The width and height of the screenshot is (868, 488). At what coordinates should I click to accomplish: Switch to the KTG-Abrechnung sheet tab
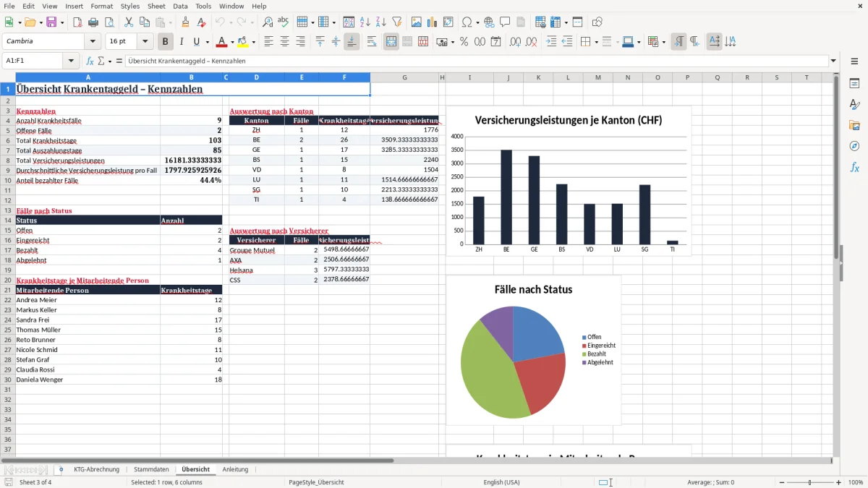(96, 469)
